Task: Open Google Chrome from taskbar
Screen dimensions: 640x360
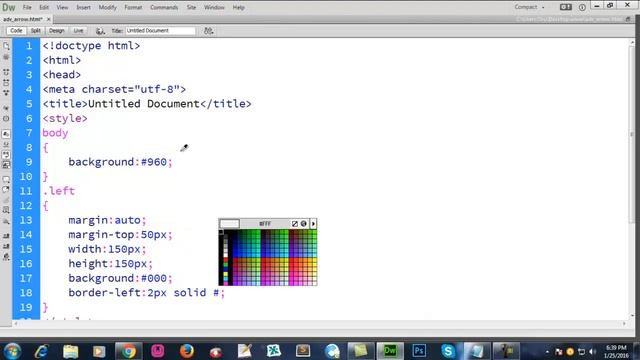Action: pyautogui.click(x=128, y=351)
